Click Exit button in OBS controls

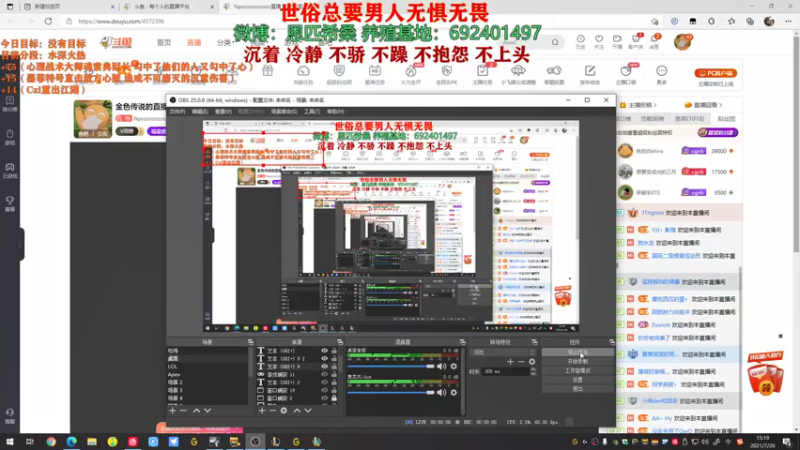[x=578, y=389]
